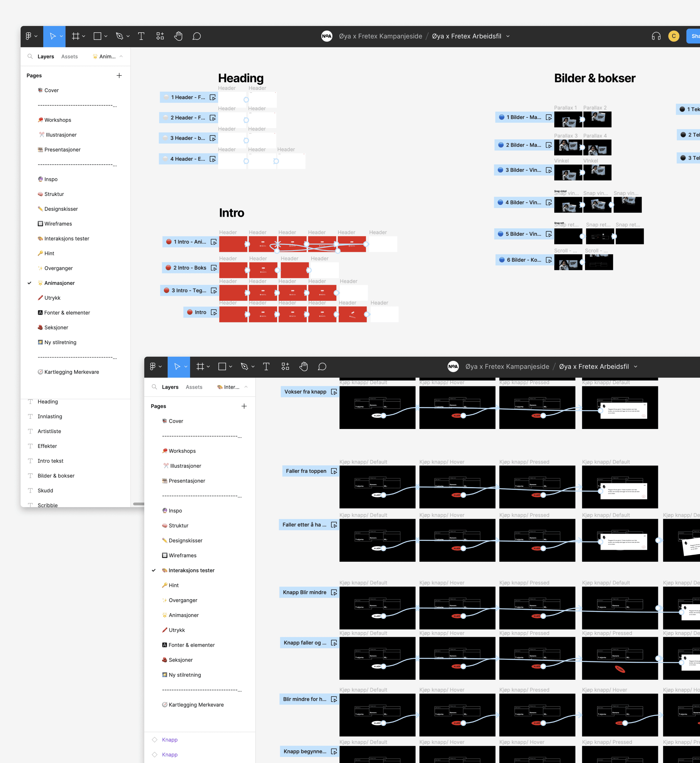The width and height of the screenshot is (700, 763).
Task: Open Resources tool in lower window toolbar
Action: (285, 367)
